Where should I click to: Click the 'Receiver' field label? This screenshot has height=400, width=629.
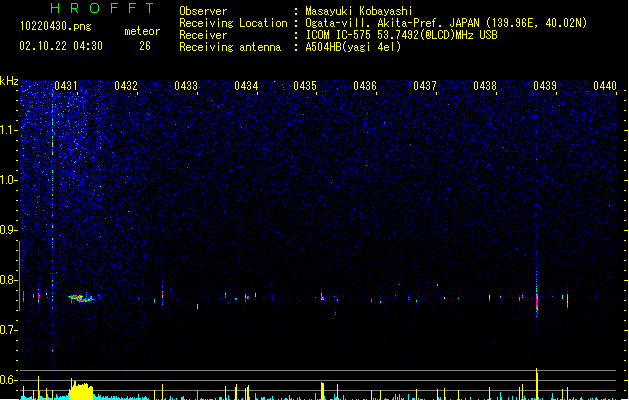point(203,35)
